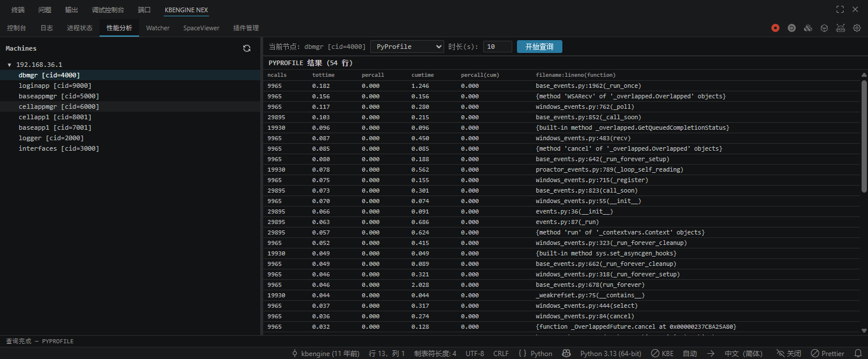Screen dimensions: 868x359
Task: Click the 行 13, 列 1 cursor position
Action: [x=387, y=353]
